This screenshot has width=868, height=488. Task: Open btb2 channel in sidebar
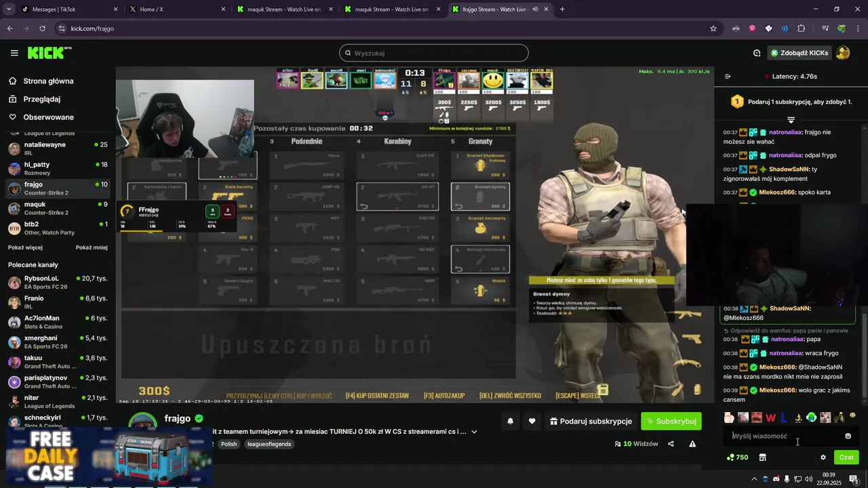click(58, 228)
